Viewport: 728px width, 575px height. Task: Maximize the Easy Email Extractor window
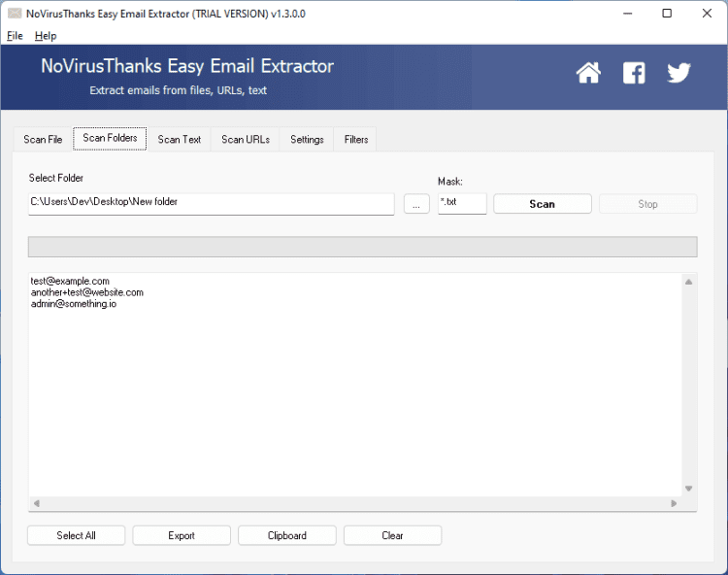click(x=667, y=14)
